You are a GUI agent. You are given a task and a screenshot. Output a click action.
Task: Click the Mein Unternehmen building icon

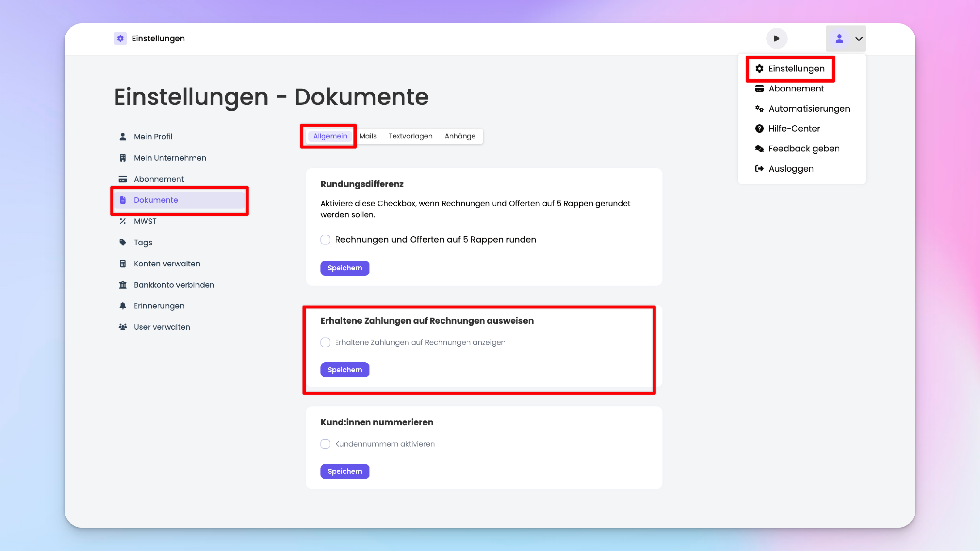(122, 158)
